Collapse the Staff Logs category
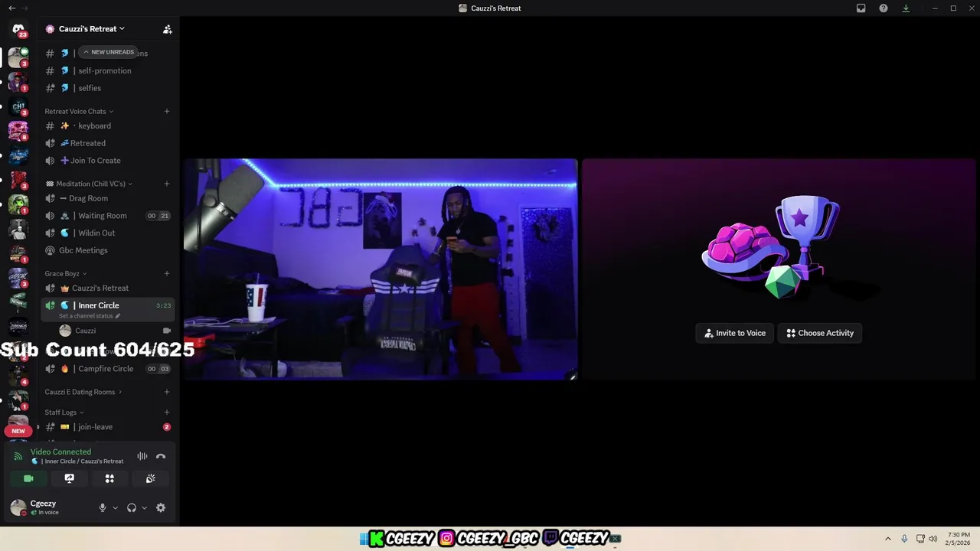Image resolution: width=980 pixels, height=551 pixels. tap(64, 412)
